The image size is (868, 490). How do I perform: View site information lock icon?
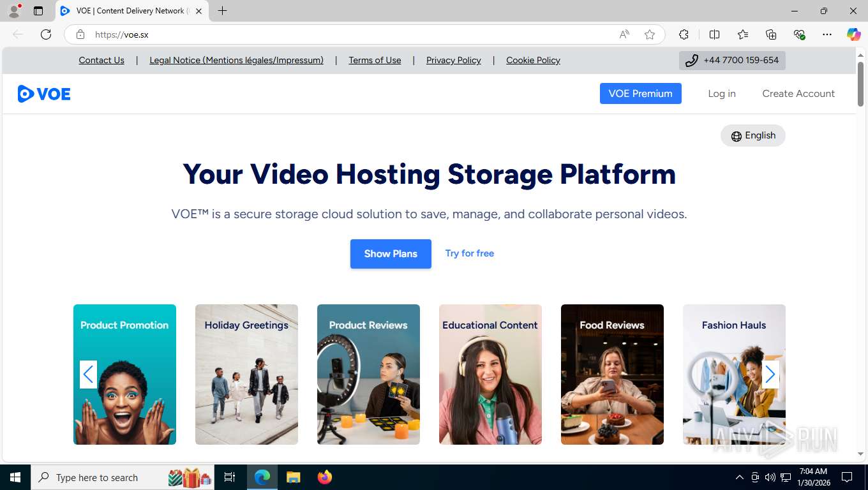click(x=80, y=34)
